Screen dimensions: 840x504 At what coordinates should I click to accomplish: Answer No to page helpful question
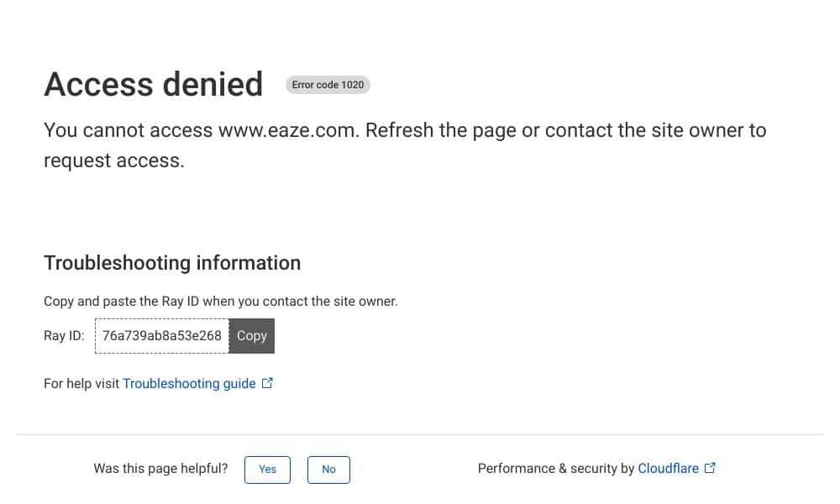click(328, 470)
